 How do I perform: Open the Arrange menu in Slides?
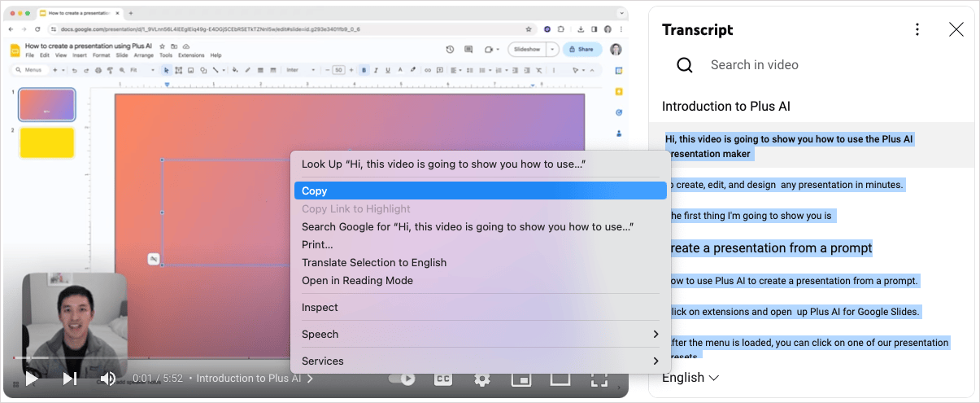coord(143,55)
